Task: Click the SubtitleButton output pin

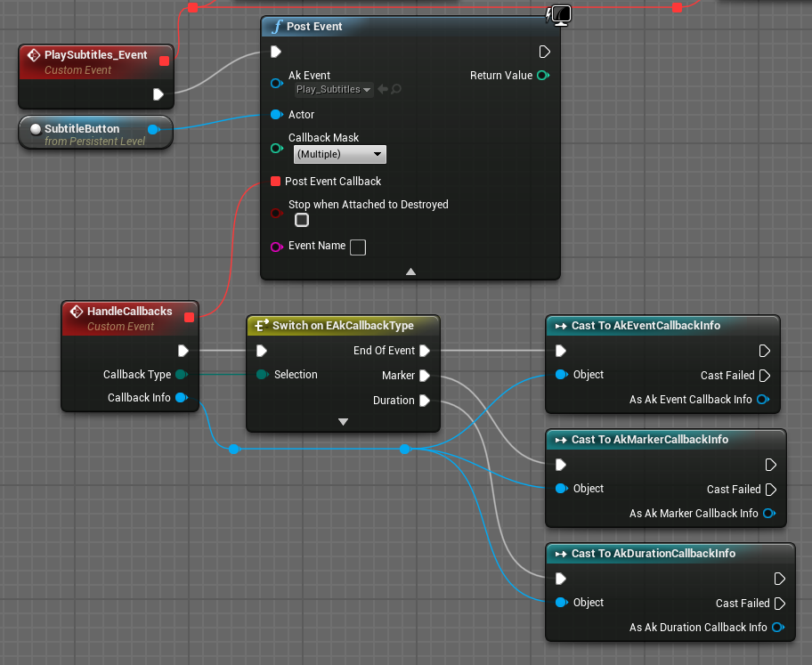Action: 152,130
